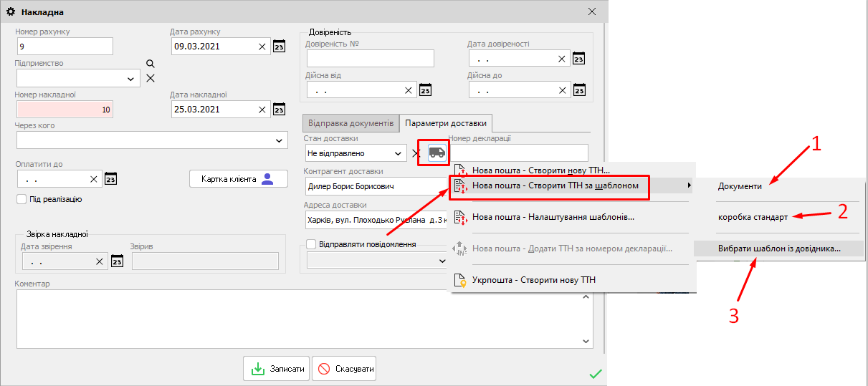Screen dimensions: 868x386
Task: Expand the Через кого dropdown
Action: click(x=280, y=140)
